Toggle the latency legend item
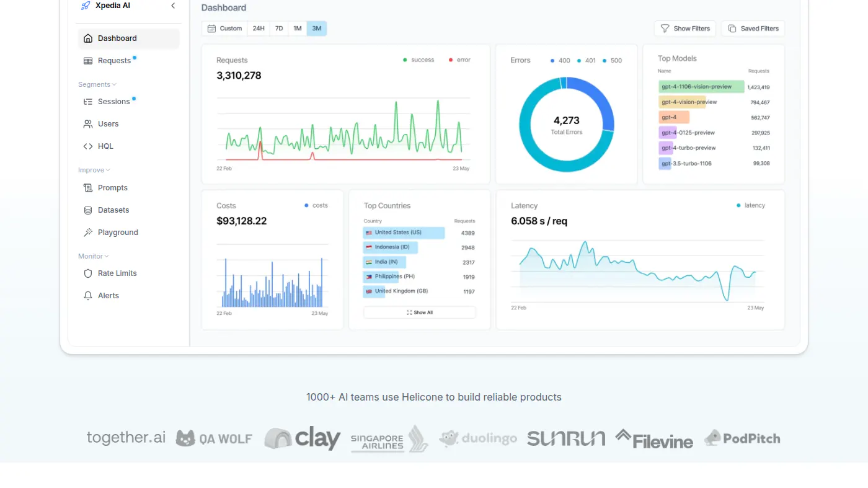 point(751,205)
